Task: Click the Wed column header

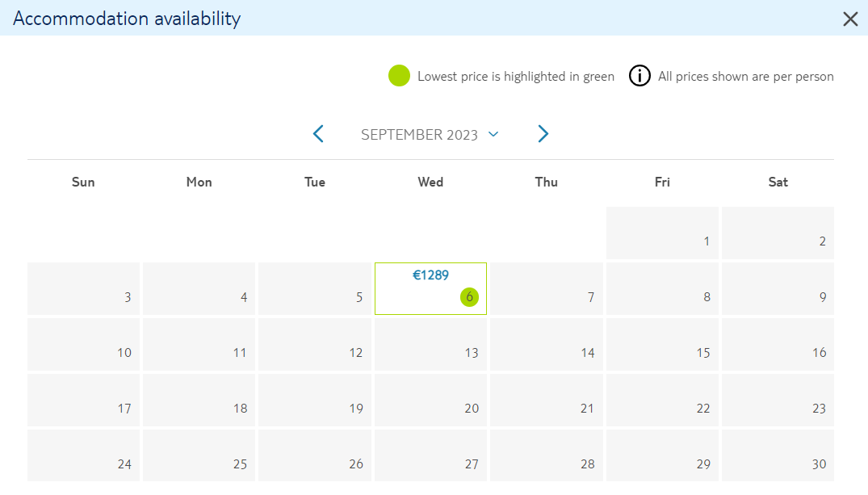Action: [430, 182]
